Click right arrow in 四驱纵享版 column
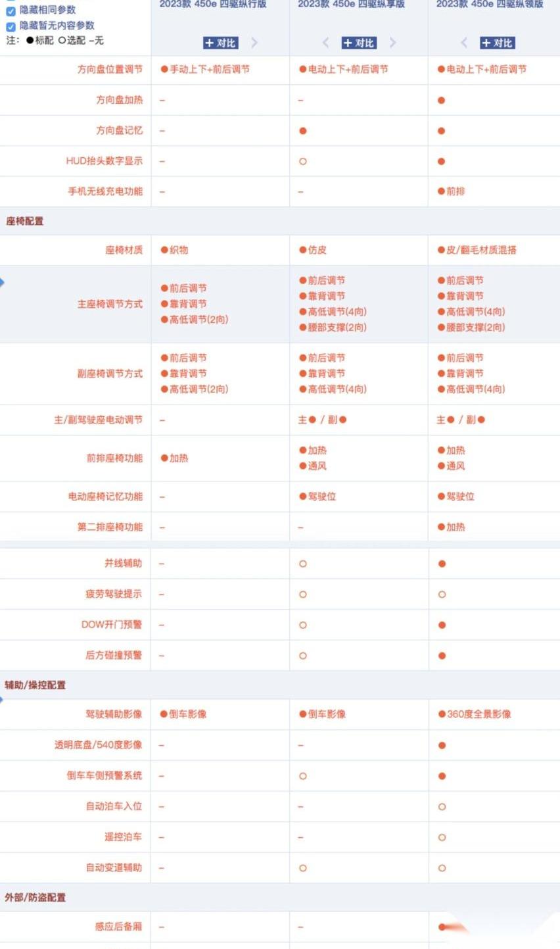560x949 pixels. (393, 43)
